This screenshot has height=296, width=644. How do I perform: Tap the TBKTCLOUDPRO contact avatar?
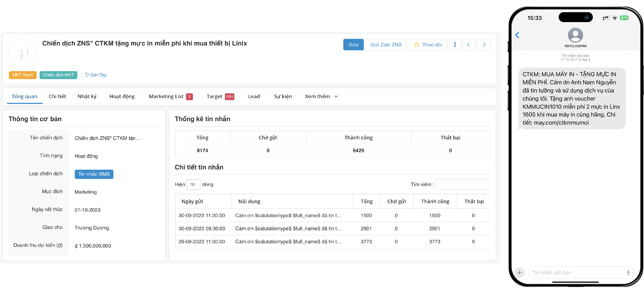575,35
